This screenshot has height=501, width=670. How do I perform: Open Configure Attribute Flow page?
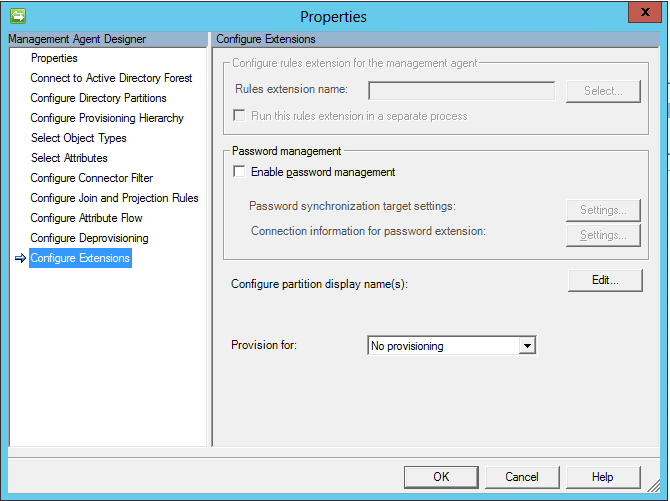[86, 218]
